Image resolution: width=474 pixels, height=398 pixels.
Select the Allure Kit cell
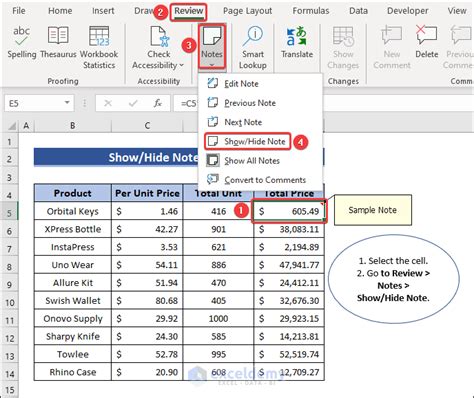[x=72, y=283]
